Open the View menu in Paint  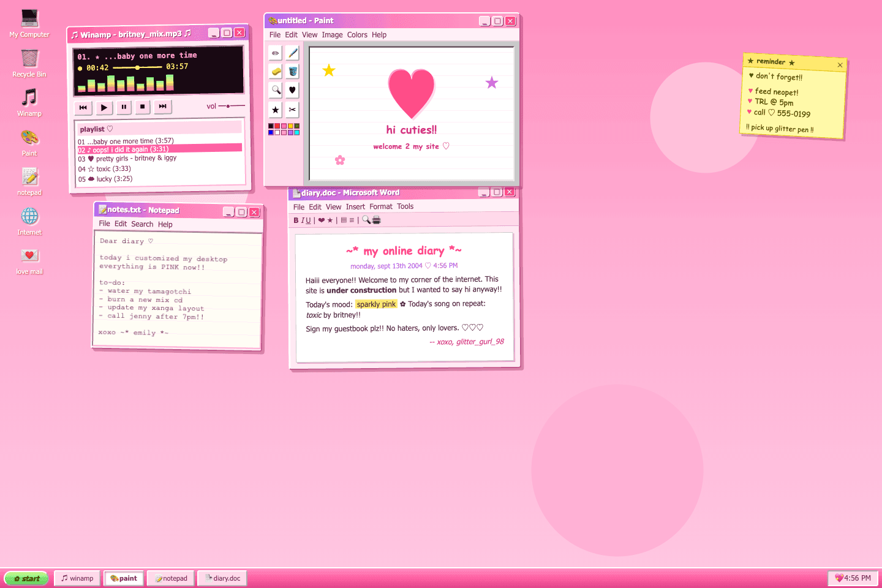[x=309, y=35]
